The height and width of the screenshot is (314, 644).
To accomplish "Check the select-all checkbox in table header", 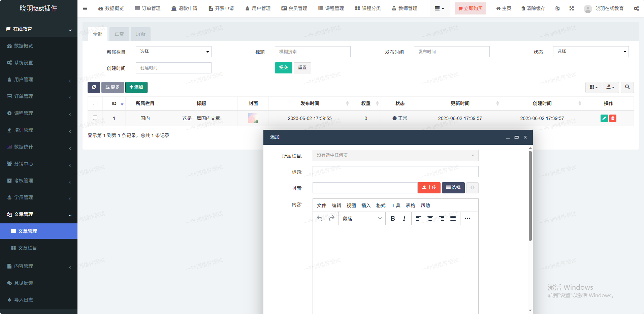I will click(95, 103).
